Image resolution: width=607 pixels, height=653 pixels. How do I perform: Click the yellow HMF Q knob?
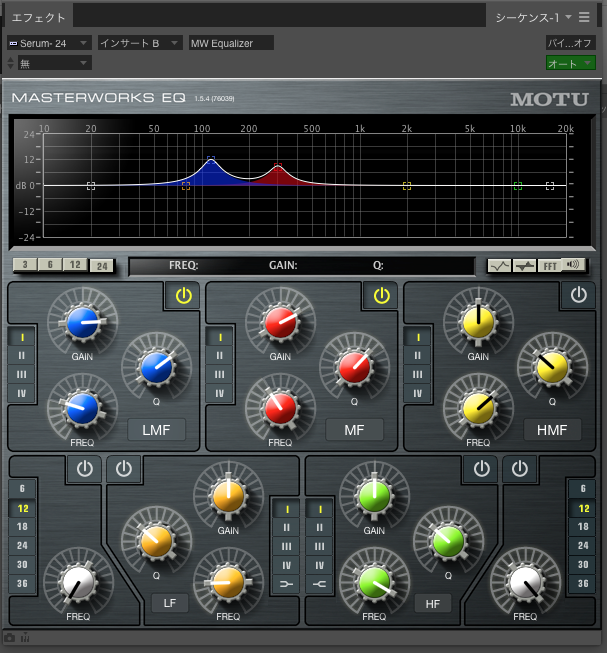[x=552, y=367]
